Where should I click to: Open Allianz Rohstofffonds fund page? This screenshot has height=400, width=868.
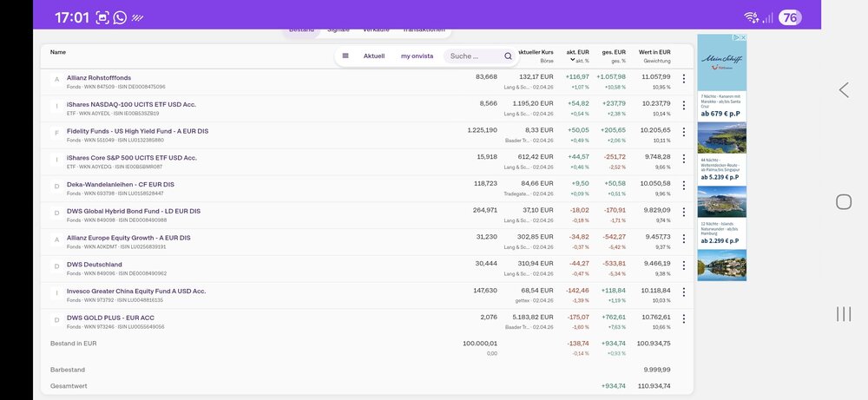pos(99,78)
